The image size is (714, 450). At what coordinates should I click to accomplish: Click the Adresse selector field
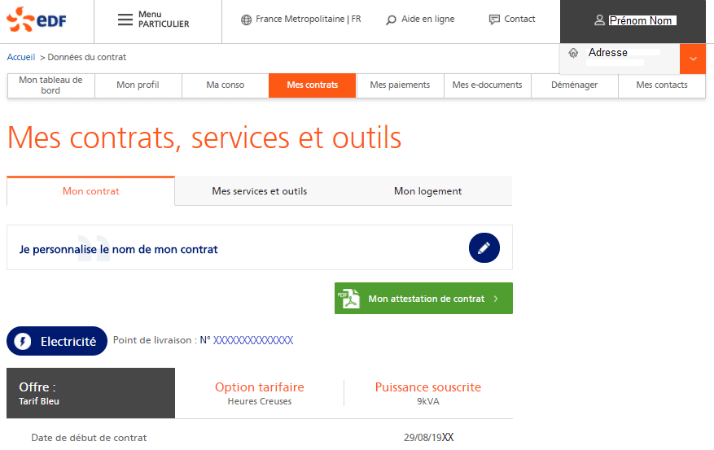[x=620, y=59]
